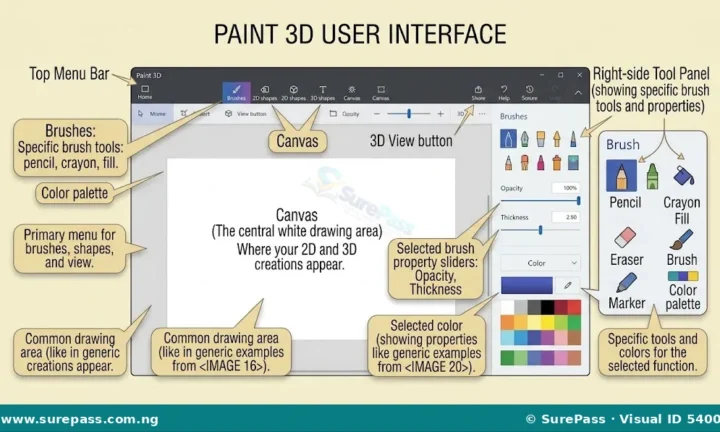
Task: Pick the white color swatch
Action: pyautogui.click(x=507, y=307)
